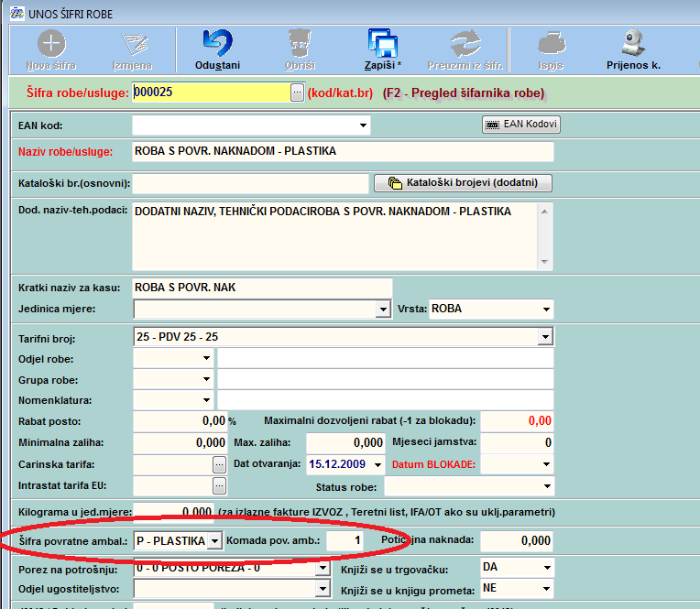Click the UNOS ŠIFRI ROBE window icon

pyautogui.click(x=17, y=14)
